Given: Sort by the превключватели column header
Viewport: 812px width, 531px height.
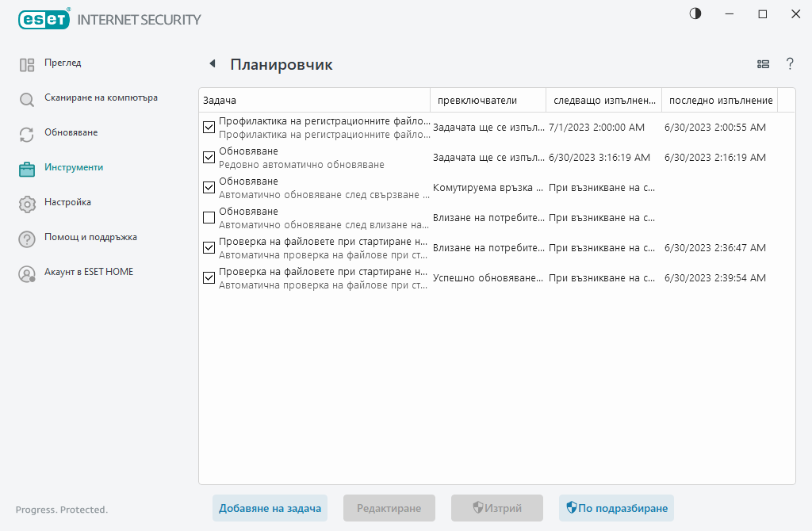Looking at the screenshot, I should (488, 101).
